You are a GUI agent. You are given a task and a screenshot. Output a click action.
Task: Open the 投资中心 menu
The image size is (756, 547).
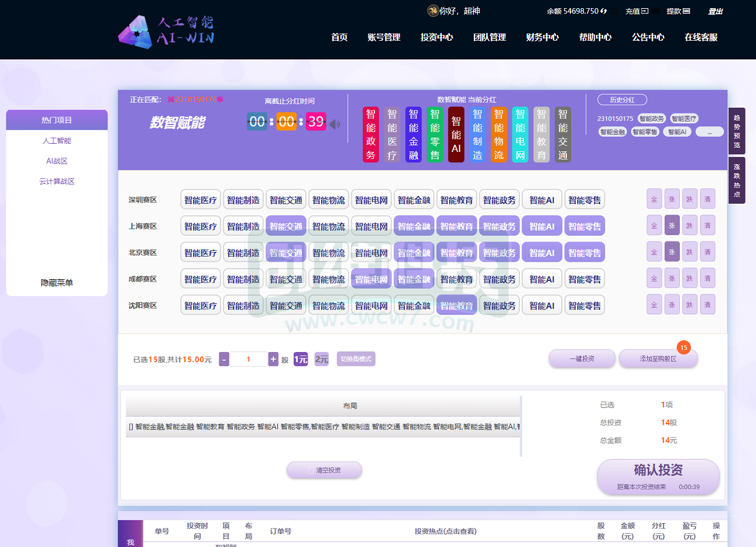coord(437,37)
